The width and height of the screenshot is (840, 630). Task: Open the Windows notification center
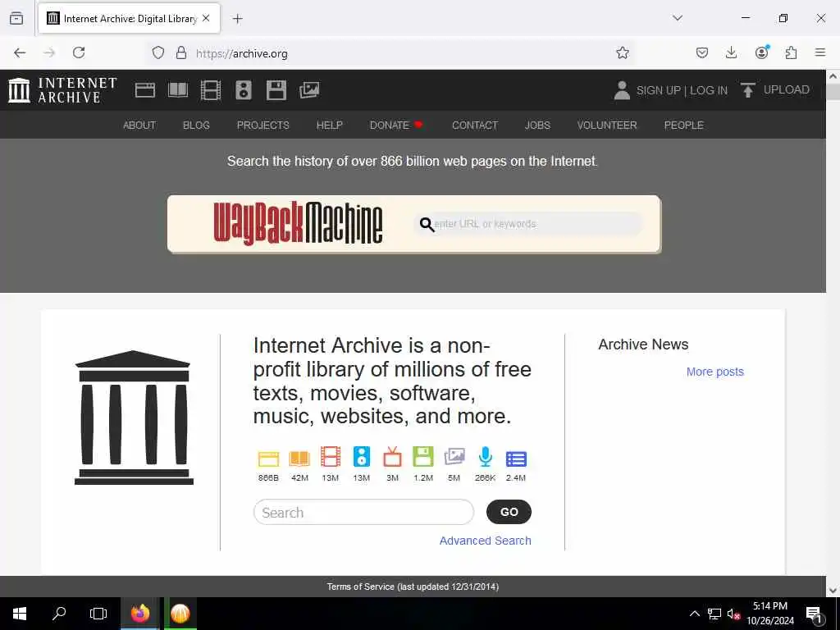pos(814,614)
